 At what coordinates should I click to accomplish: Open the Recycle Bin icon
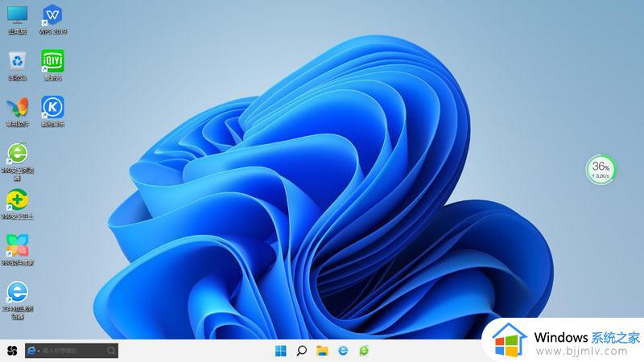pos(17,66)
